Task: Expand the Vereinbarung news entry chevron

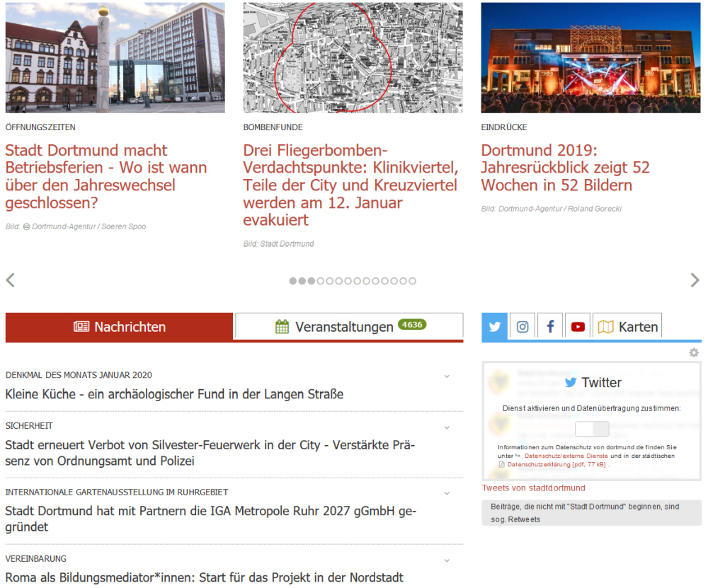Action: point(447,560)
